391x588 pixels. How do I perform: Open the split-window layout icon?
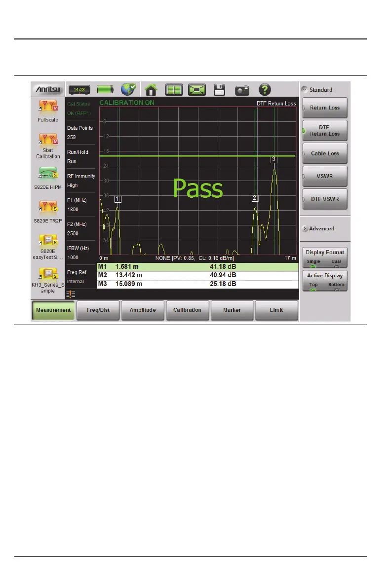[x=174, y=90]
